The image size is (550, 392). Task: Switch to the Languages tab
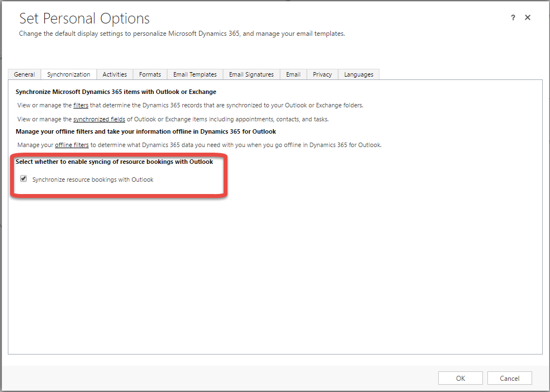[358, 74]
